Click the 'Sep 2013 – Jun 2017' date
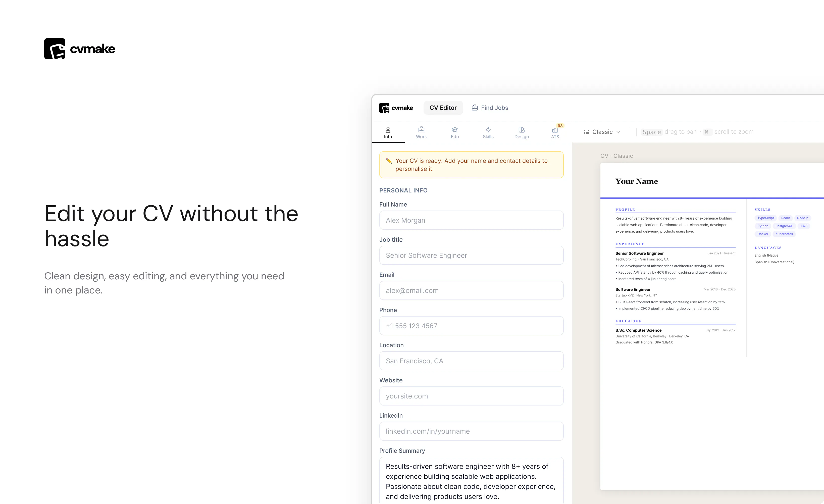This screenshot has width=824, height=504. [720, 330]
